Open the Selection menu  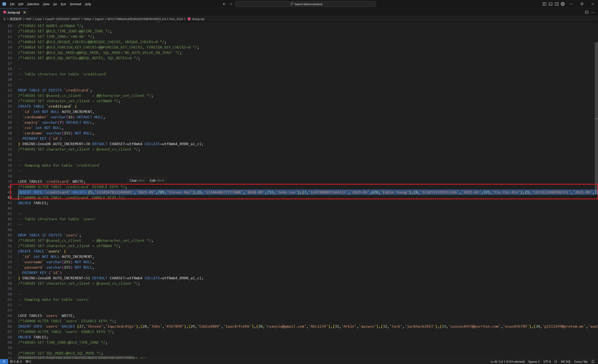click(33, 4)
